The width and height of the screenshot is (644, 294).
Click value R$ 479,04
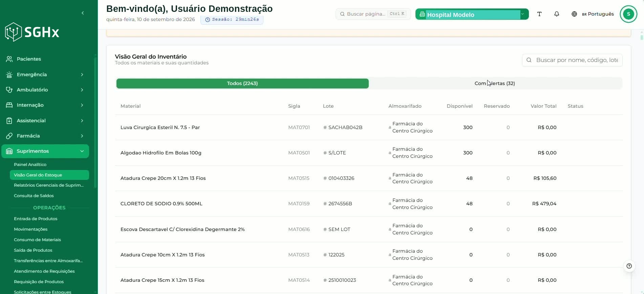[x=544, y=204]
